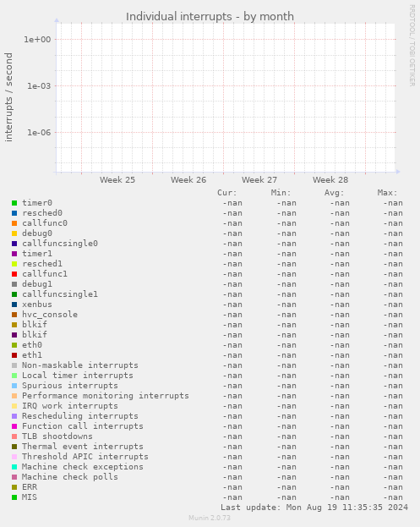Click the Max: column header
The image size is (420, 527).
point(387,193)
